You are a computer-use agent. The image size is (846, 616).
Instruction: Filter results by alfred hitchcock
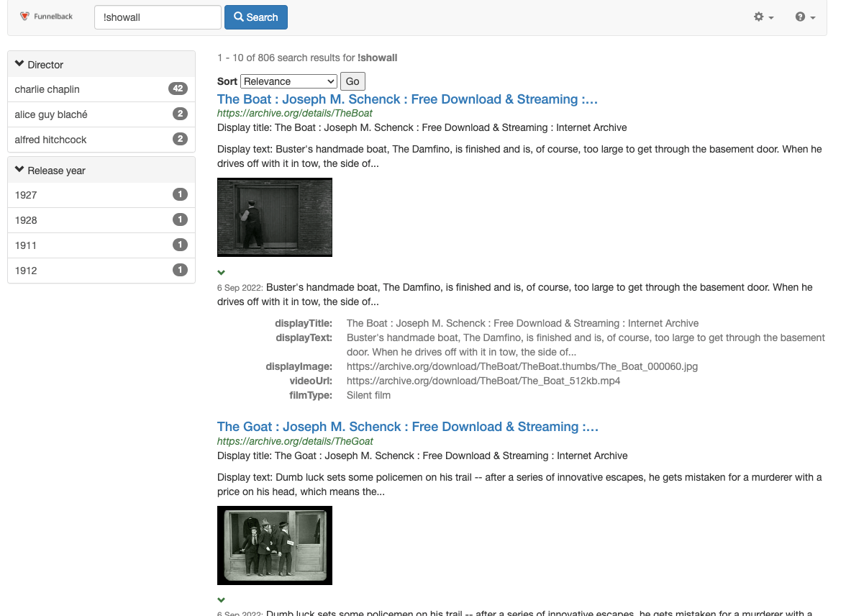[x=50, y=140]
